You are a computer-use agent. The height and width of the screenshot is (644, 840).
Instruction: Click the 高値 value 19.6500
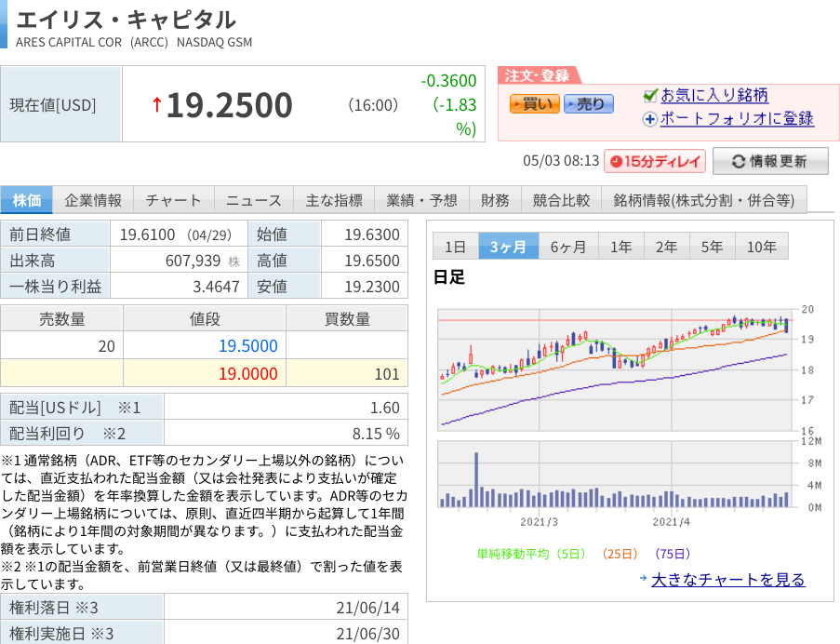[x=372, y=261]
